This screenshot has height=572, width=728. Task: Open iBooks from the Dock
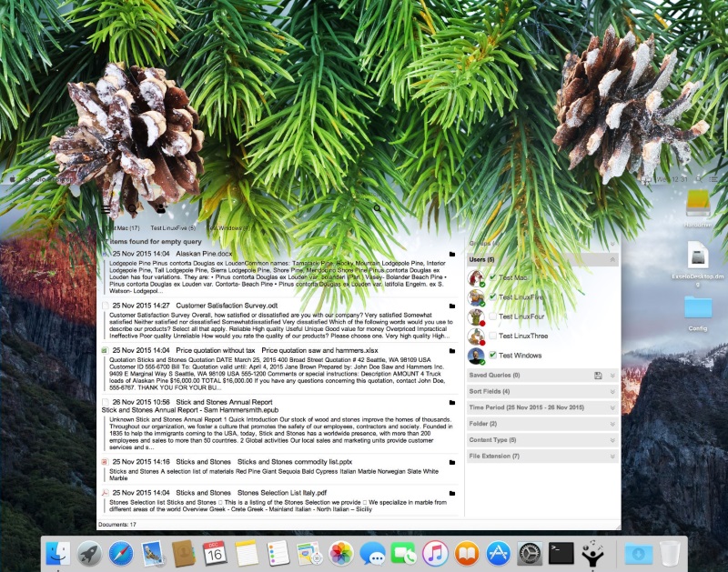point(467,554)
